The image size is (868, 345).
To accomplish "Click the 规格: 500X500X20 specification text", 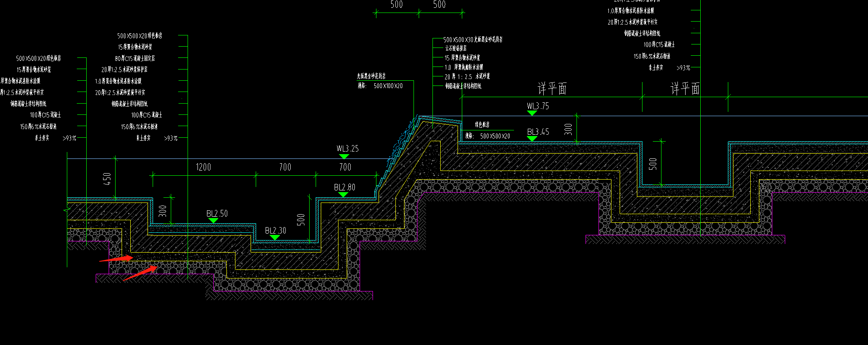I will pyautogui.click(x=487, y=136).
